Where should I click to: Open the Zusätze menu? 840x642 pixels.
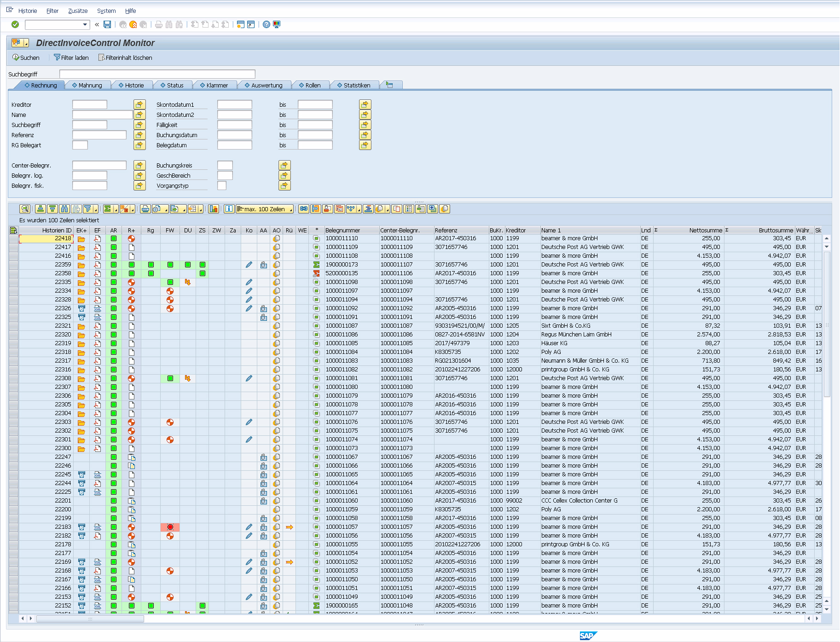78,11
